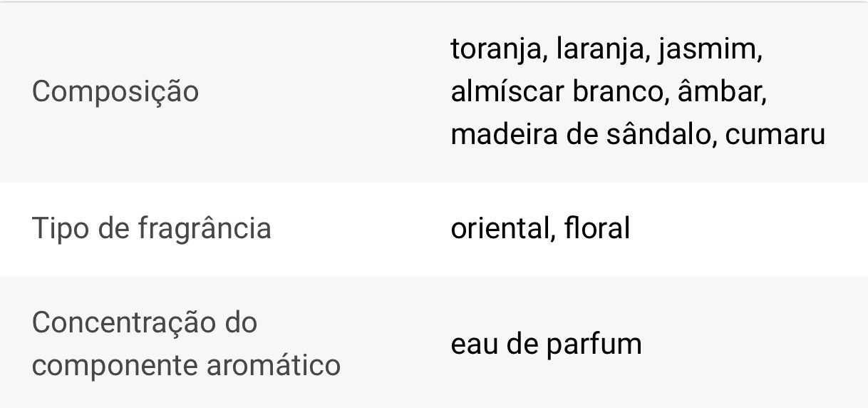Click the "Composição" row label
Screen dimensions: 868x408
coord(115,93)
